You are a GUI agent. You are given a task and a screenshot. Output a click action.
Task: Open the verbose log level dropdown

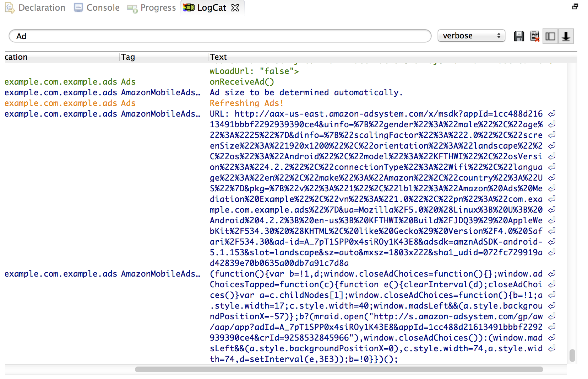point(471,36)
